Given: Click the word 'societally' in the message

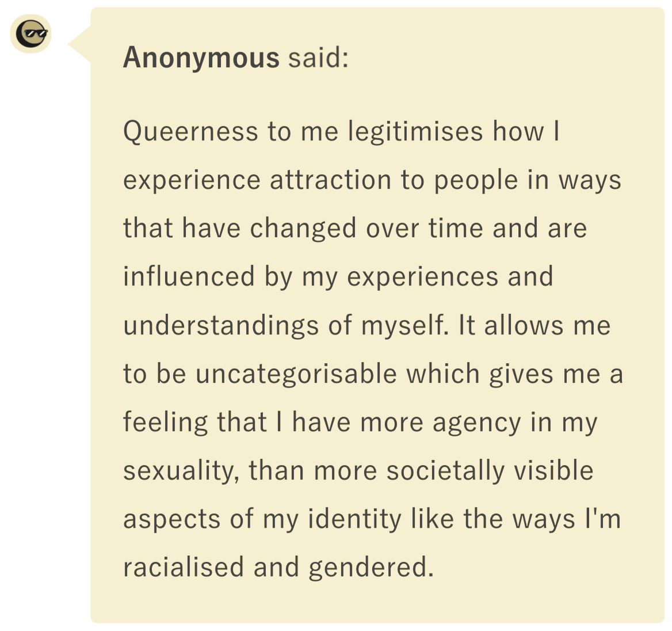Looking at the screenshot, I should click(x=446, y=470).
